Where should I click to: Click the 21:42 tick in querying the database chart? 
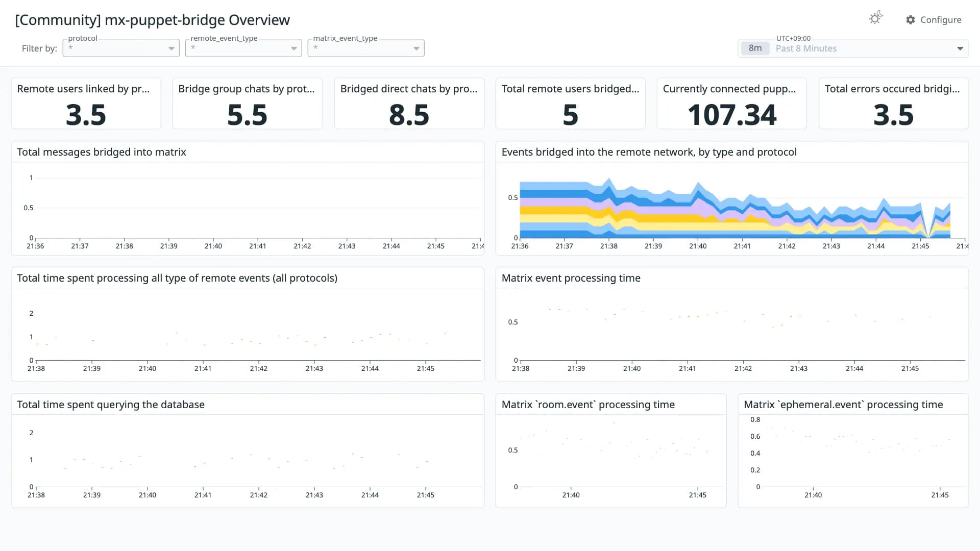coord(259,495)
